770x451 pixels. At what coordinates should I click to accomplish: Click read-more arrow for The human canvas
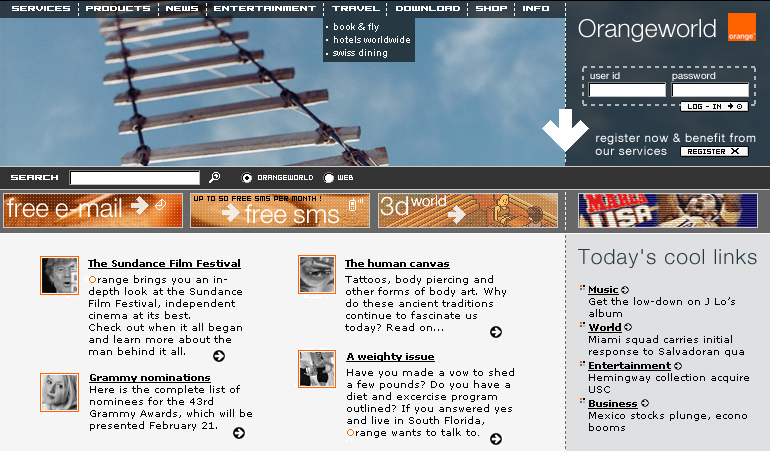[496, 332]
